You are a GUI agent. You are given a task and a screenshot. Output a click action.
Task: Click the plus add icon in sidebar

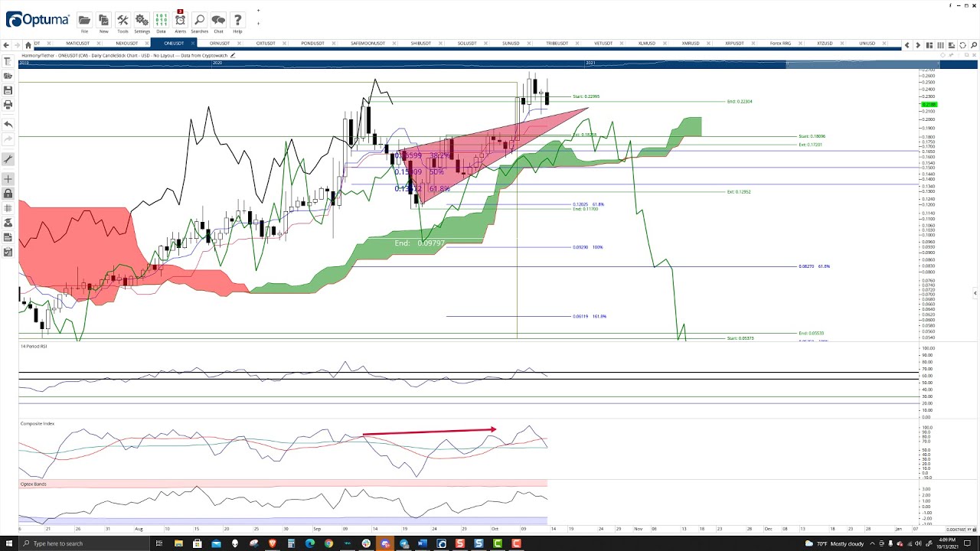pos(8,179)
